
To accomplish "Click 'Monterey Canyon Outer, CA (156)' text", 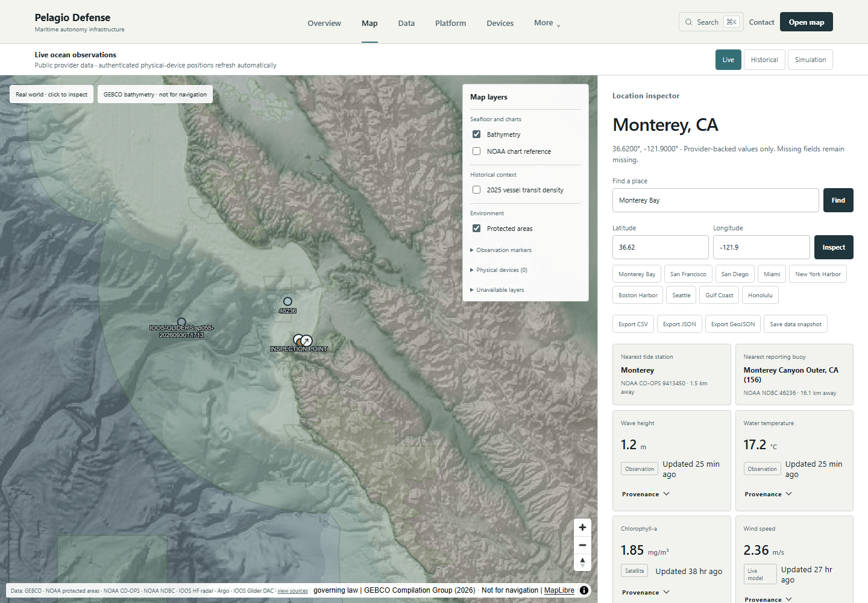I will [791, 374].
